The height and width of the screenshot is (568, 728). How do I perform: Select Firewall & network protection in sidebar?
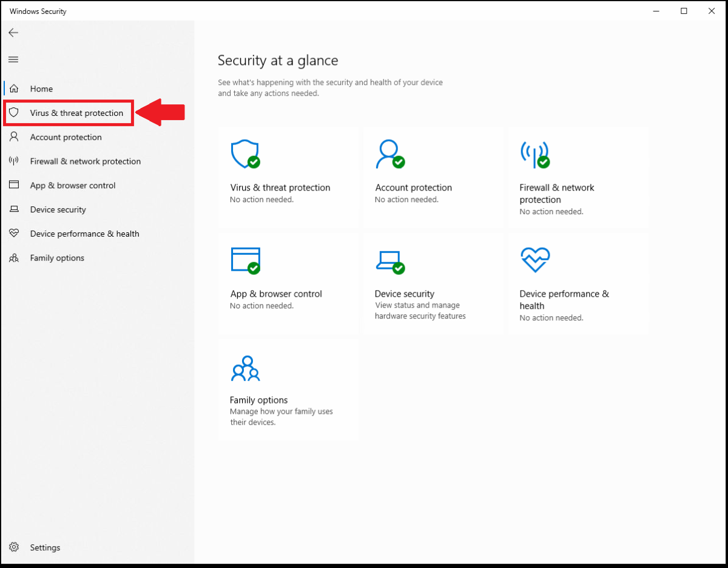coord(85,161)
